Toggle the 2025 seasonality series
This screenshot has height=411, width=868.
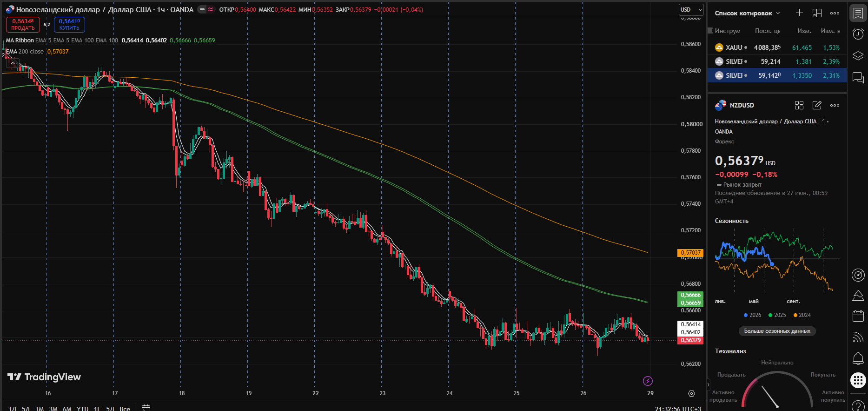[x=777, y=315]
